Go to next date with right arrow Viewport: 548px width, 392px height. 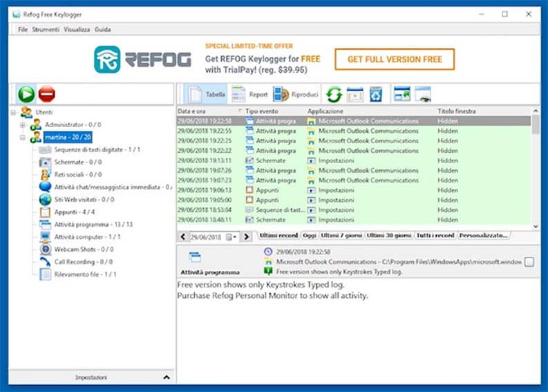(x=247, y=236)
